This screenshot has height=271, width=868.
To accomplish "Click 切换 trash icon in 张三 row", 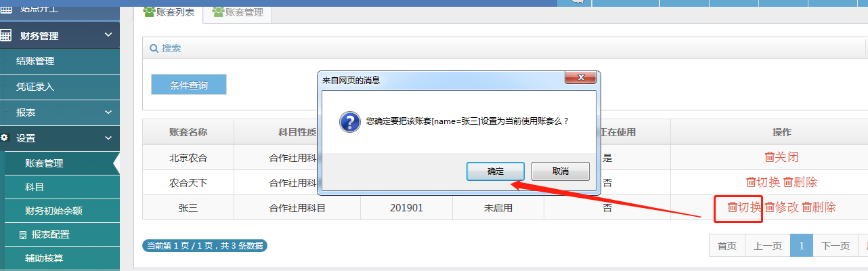I will (x=732, y=207).
